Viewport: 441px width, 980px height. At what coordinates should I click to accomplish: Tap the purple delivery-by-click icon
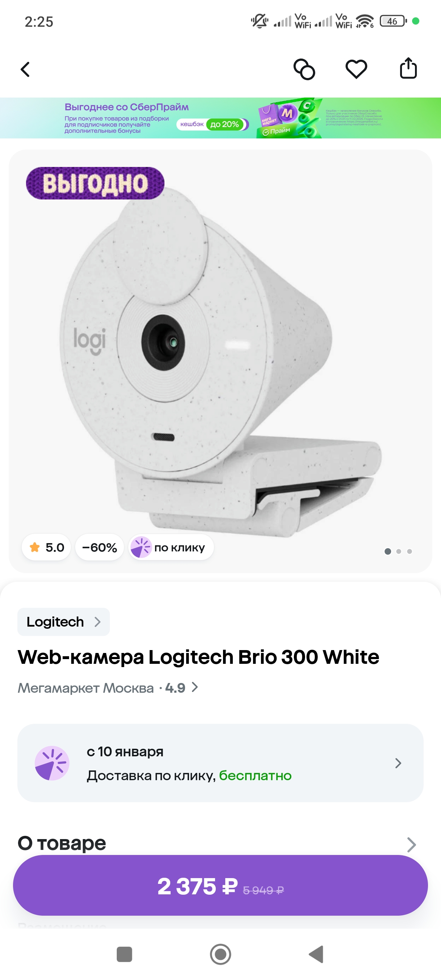[x=52, y=763]
